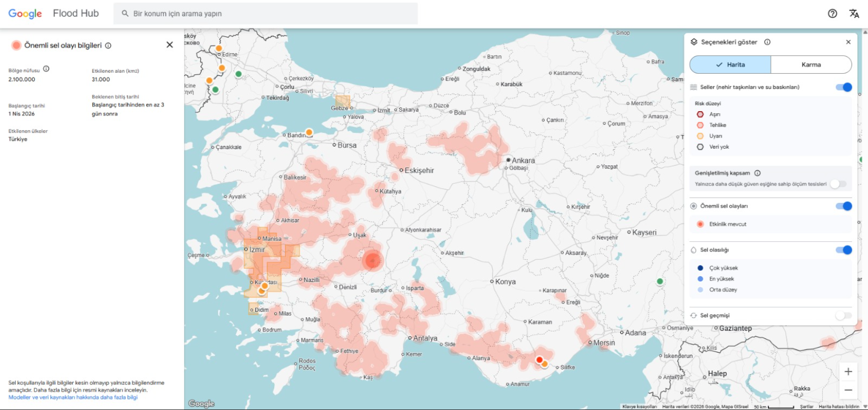
Task: Enable the Sel geçmişi switch
Action: 843,316
